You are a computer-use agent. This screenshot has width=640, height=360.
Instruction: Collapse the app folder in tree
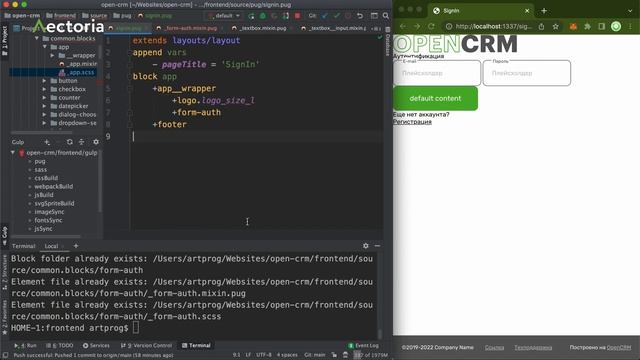[x=45, y=47]
